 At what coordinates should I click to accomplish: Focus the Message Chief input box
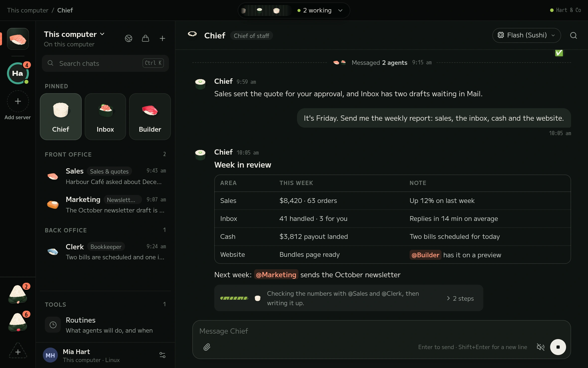tap(381, 331)
